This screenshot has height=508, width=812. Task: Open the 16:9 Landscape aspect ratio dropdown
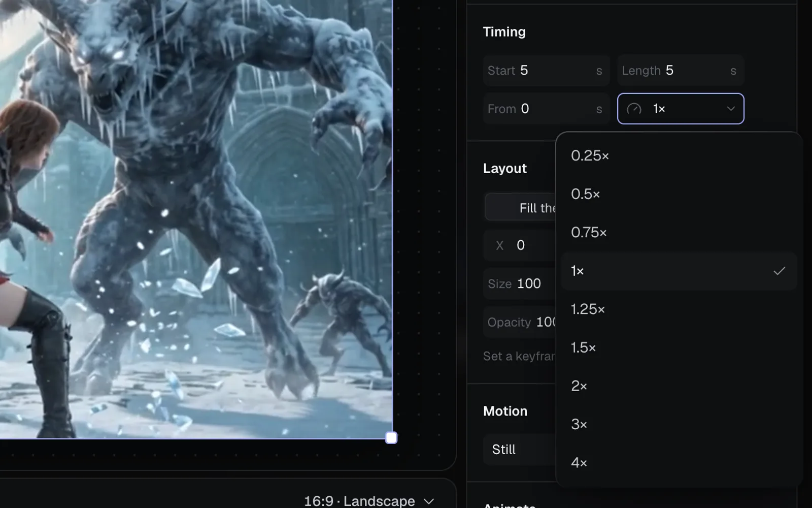coord(369,501)
